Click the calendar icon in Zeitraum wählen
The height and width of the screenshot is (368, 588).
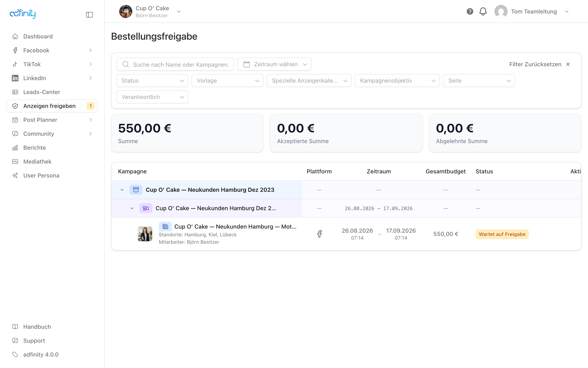point(246,64)
